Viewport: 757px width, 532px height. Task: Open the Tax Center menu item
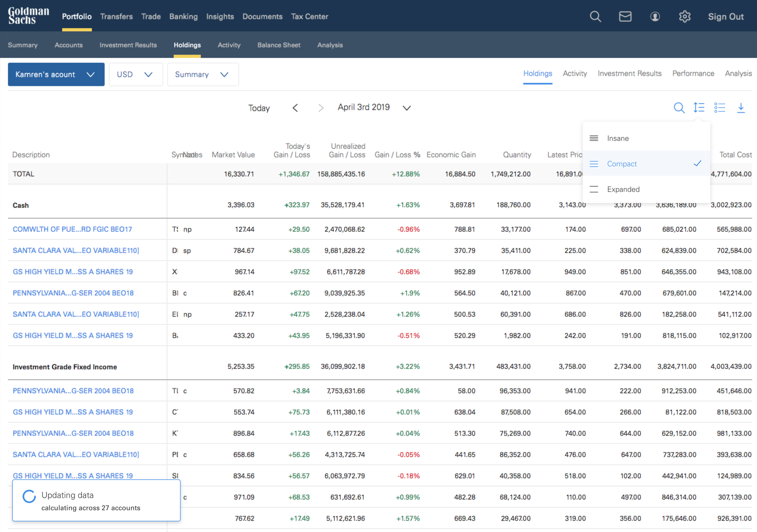point(309,16)
